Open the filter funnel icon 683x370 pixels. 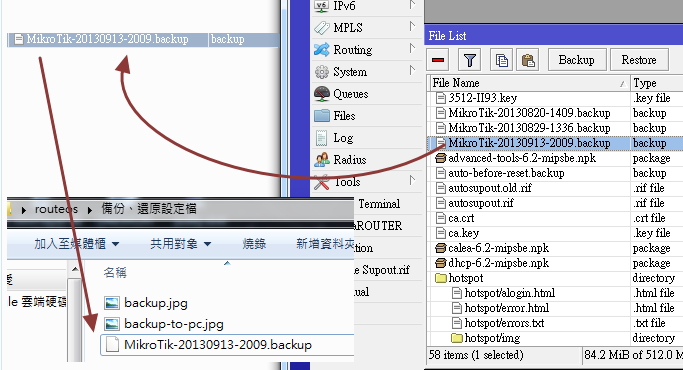coord(470,60)
